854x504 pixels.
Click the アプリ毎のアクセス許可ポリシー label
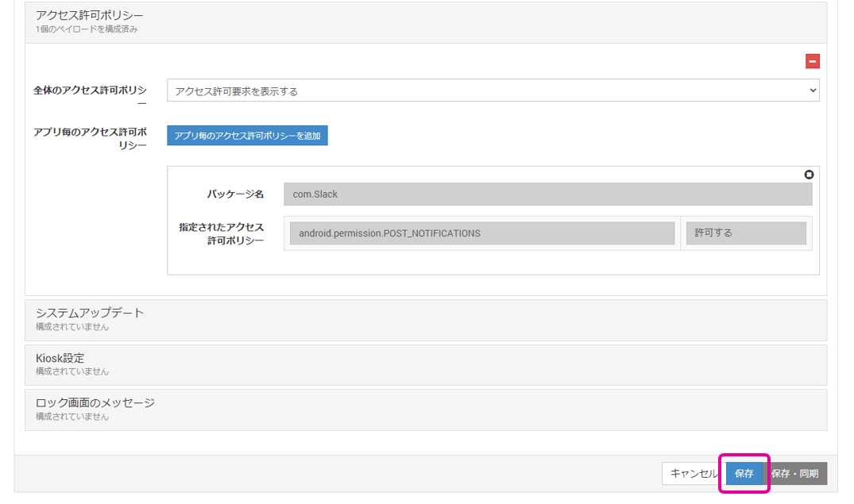(90, 138)
